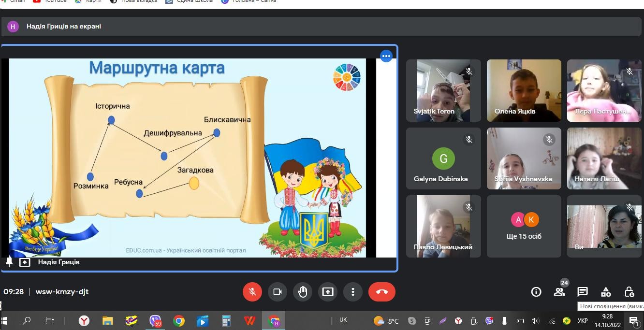
Task: Click the 'Надія Гриців на екрані' banner
Action: 64,27
